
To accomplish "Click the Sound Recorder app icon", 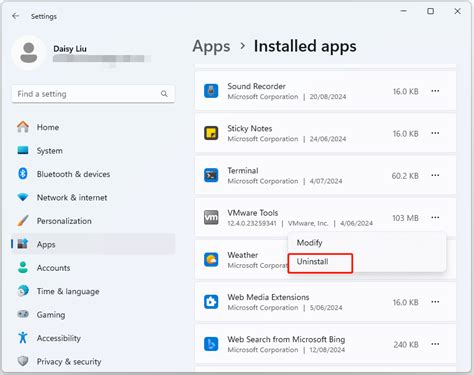I will (211, 91).
